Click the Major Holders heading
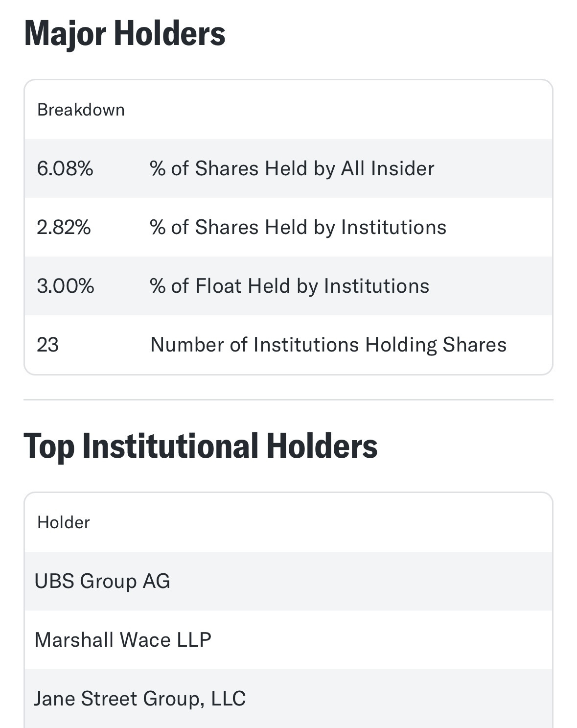 (125, 33)
